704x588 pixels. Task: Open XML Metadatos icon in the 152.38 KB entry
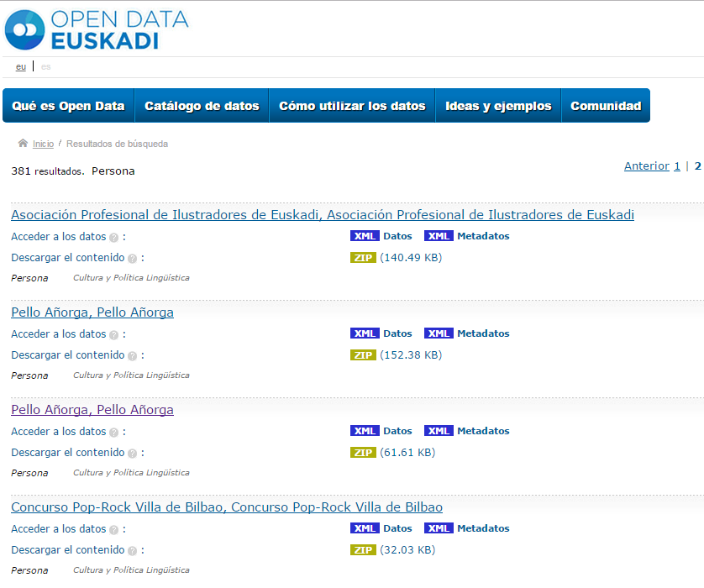coord(439,333)
